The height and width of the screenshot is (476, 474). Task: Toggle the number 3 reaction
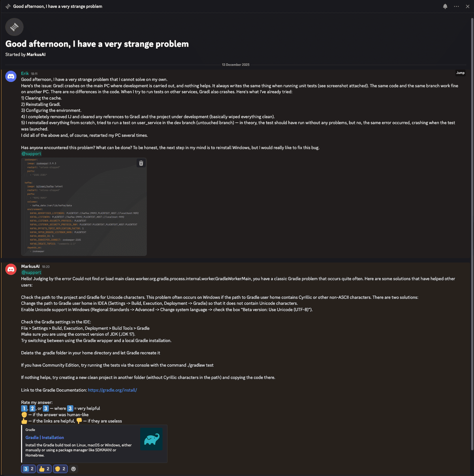[x=28, y=469]
